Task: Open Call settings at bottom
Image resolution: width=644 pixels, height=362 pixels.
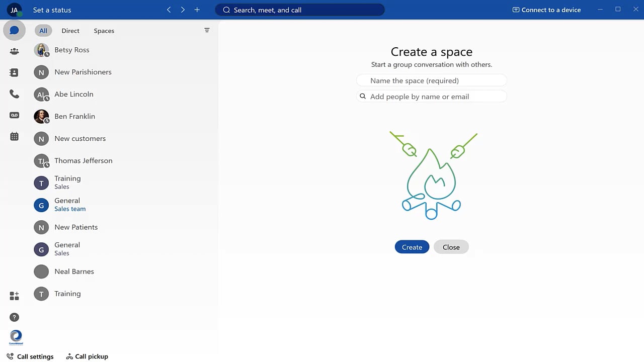Action: click(x=30, y=356)
